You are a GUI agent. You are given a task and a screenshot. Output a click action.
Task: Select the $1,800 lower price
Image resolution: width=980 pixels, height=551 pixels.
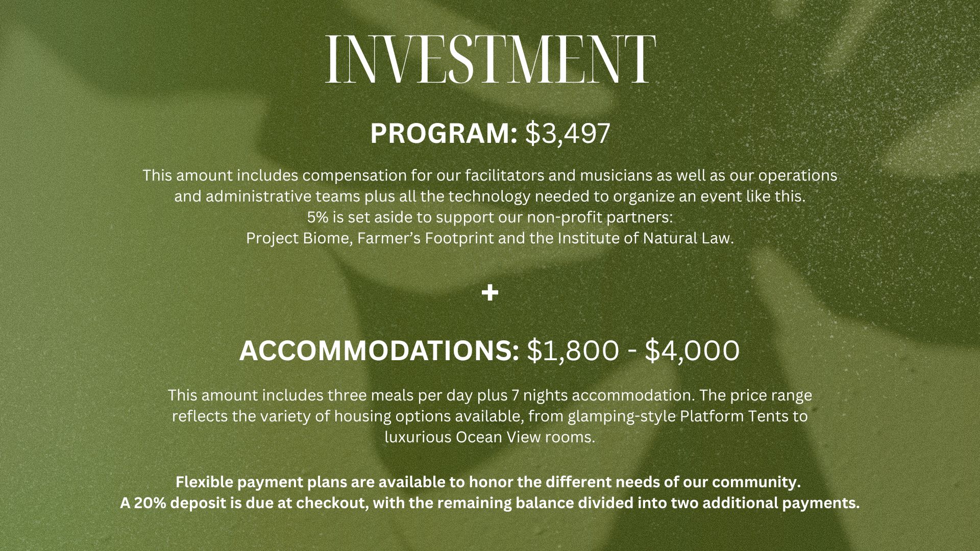(x=572, y=351)
